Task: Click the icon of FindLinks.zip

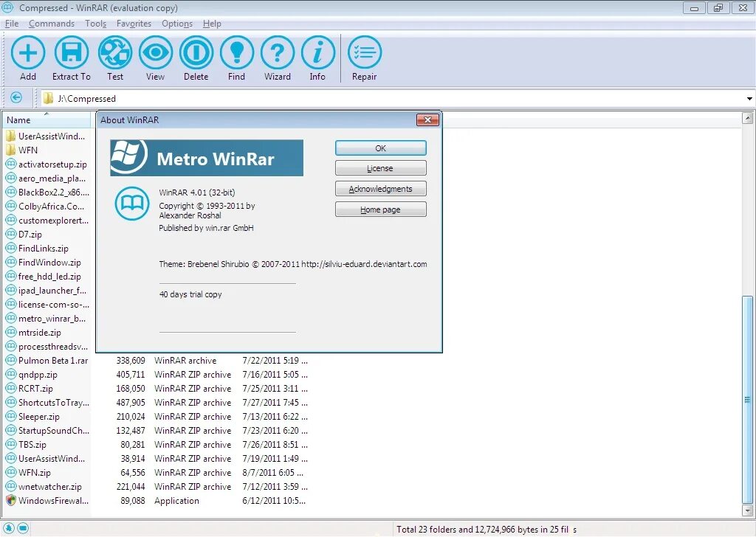Action: [x=11, y=248]
